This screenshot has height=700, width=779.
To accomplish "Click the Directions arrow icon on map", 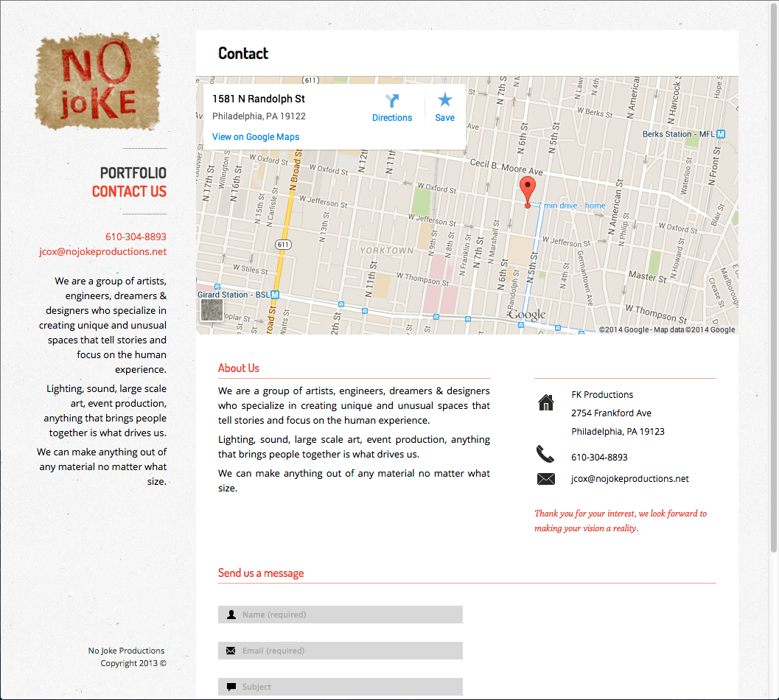I will click(x=392, y=101).
